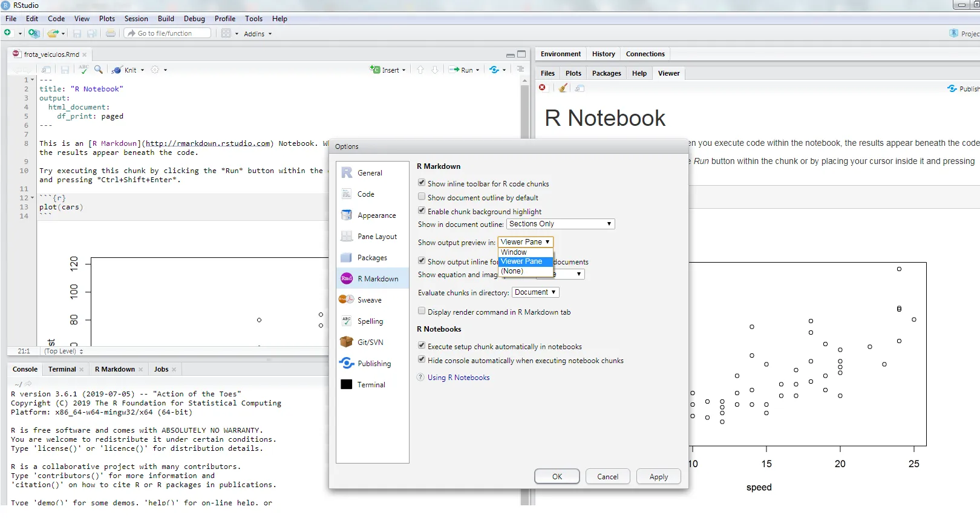Click the New File plus icon
980x518 pixels.
pyautogui.click(x=8, y=33)
